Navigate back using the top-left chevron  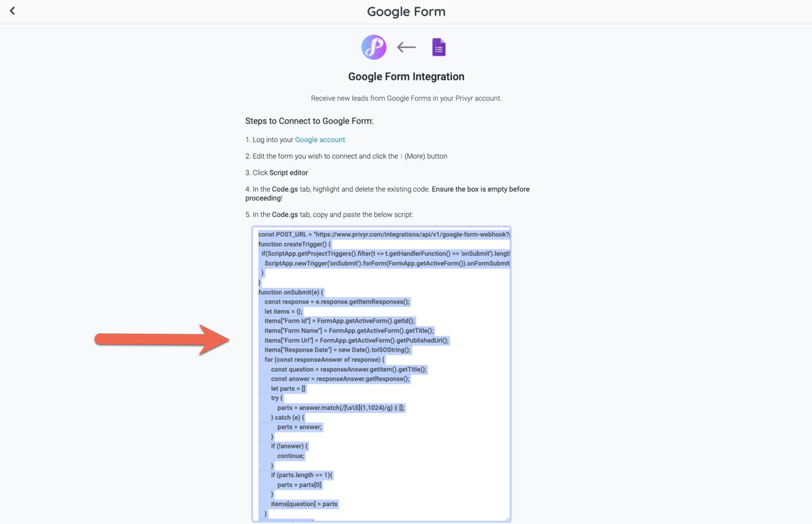tap(12, 11)
